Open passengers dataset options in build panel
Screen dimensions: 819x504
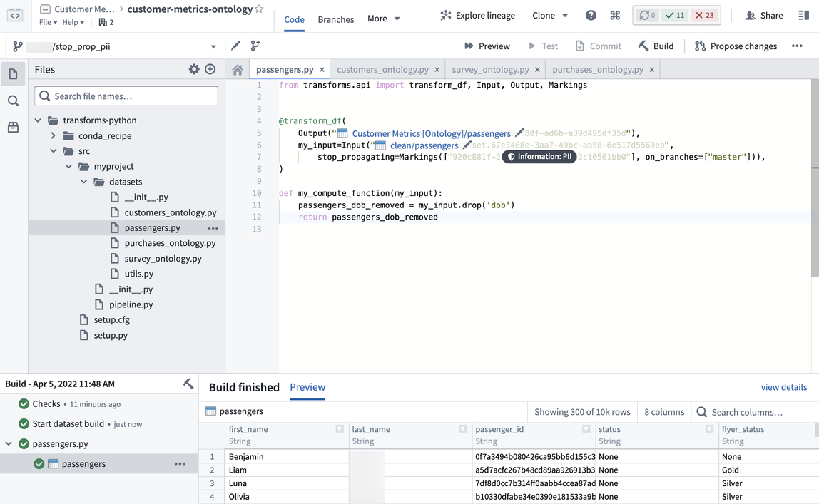180,464
